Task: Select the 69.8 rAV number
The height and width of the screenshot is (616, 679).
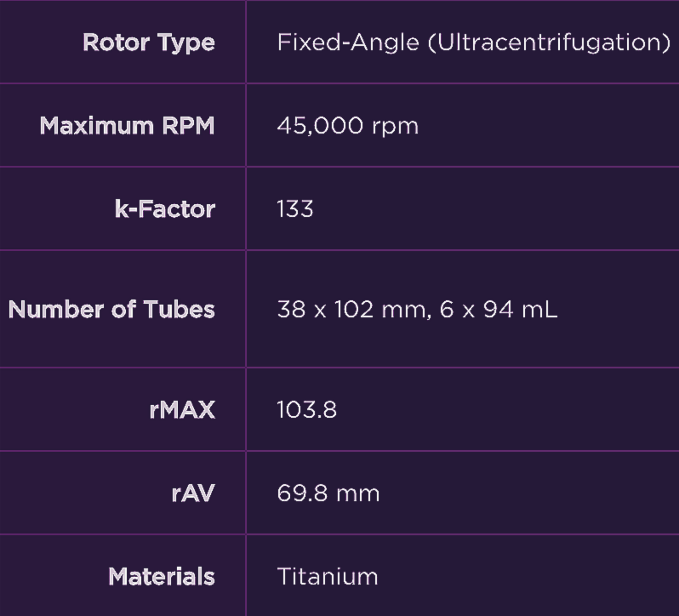Action: point(303,493)
